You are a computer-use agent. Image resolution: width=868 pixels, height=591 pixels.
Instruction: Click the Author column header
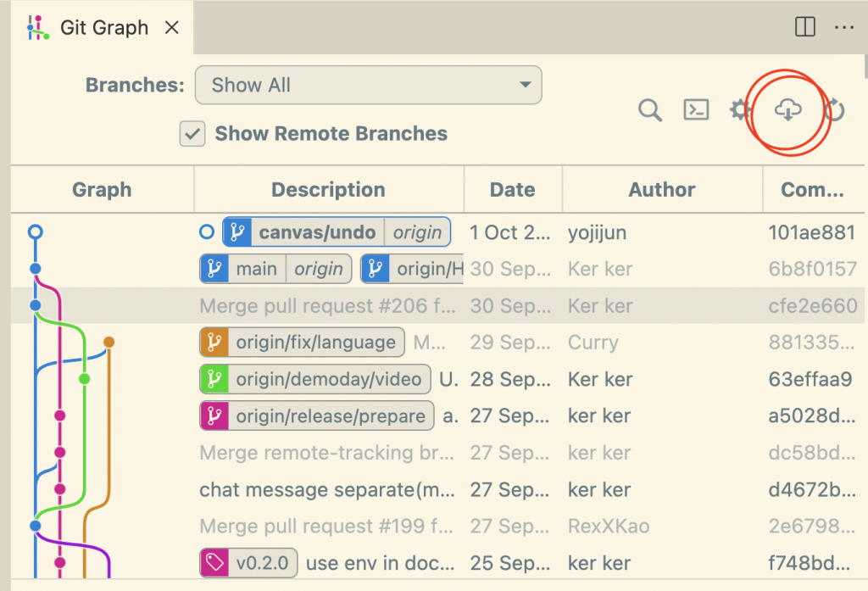(661, 190)
